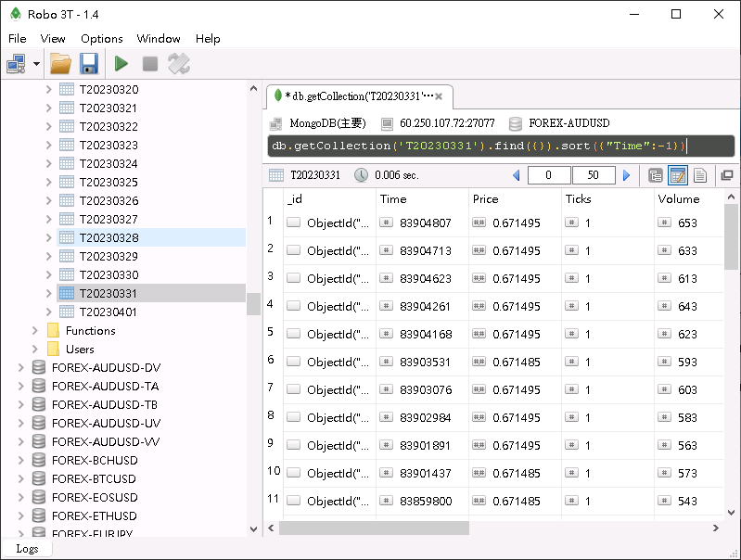Click the open file folder icon
Image resolution: width=741 pixels, height=560 pixels.
pos(60,64)
